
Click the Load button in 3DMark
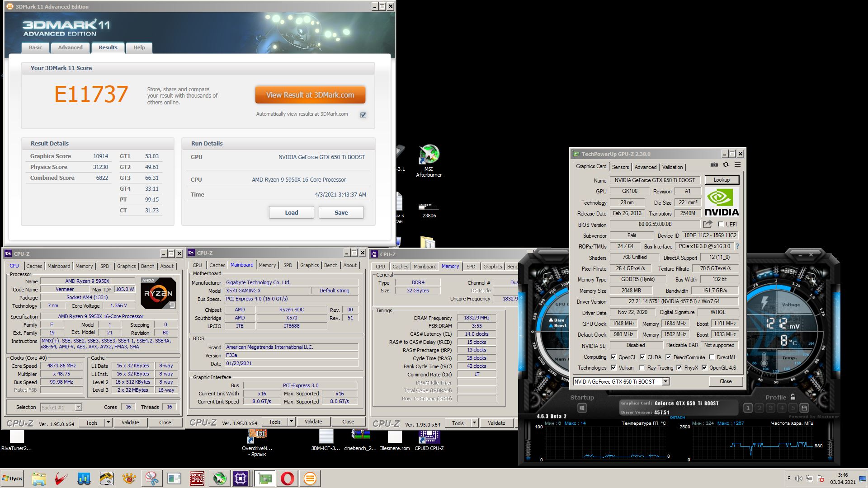click(x=292, y=212)
